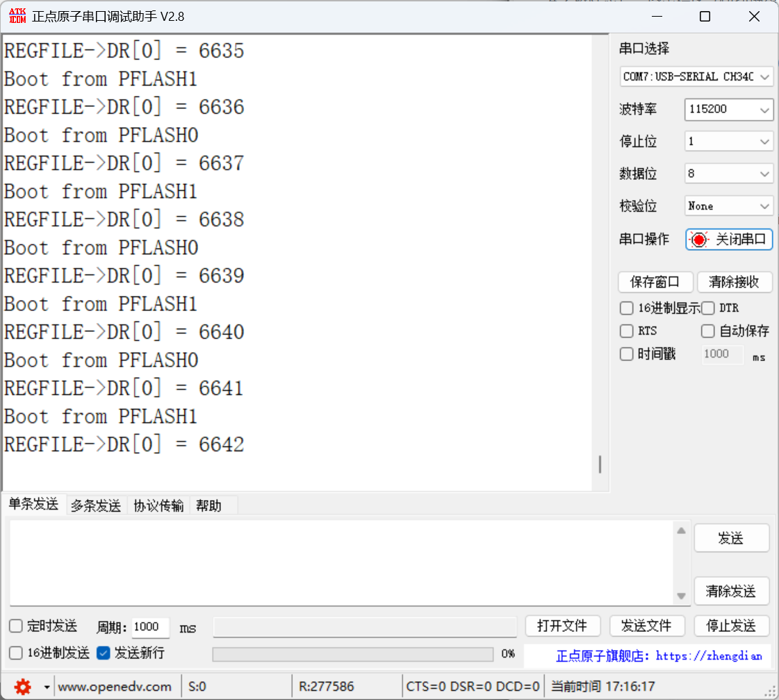Screen dimensions: 779x700
Task: Enable the 自动保存 checkbox
Action: pos(708,331)
